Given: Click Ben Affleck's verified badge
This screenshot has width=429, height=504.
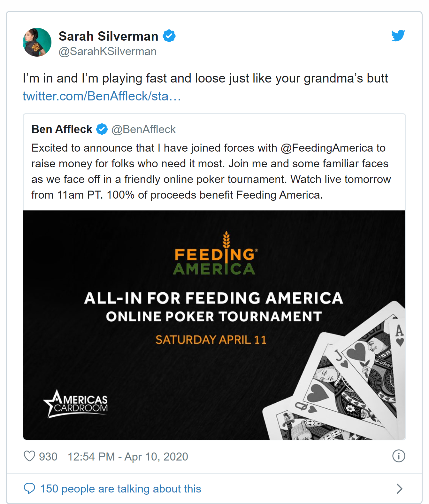Looking at the screenshot, I should coord(102,129).
